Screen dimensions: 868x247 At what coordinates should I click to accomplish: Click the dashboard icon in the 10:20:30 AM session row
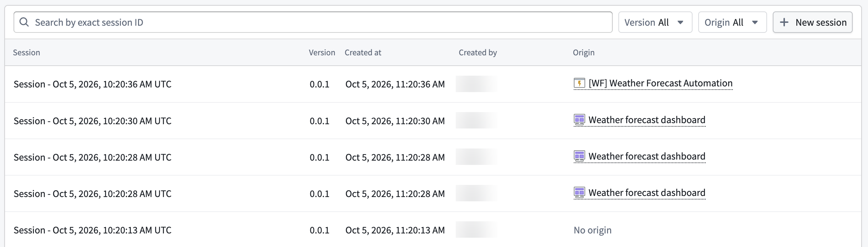click(x=579, y=120)
